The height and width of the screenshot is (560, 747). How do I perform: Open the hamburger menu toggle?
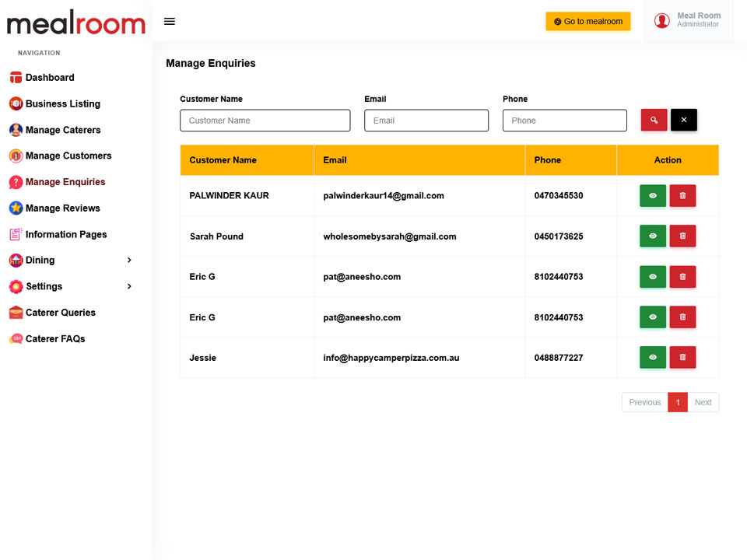pos(169,22)
